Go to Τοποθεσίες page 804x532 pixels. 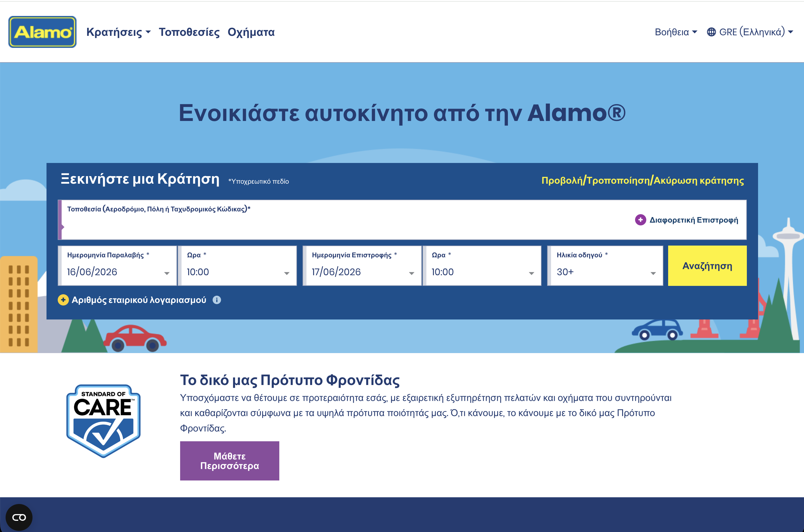point(189,32)
